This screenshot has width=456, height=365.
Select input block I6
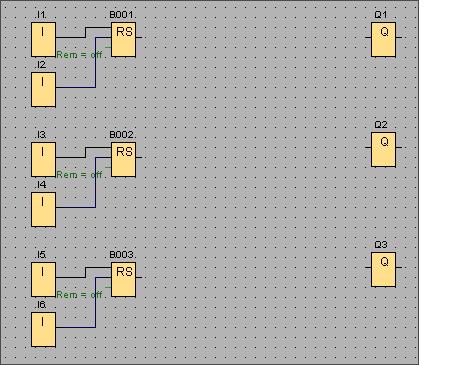43,329
